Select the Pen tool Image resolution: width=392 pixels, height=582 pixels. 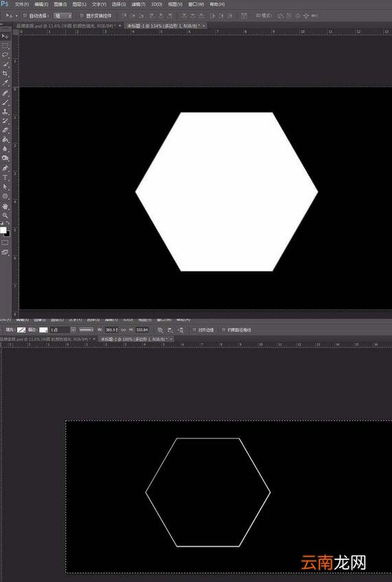pyautogui.click(x=5, y=168)
